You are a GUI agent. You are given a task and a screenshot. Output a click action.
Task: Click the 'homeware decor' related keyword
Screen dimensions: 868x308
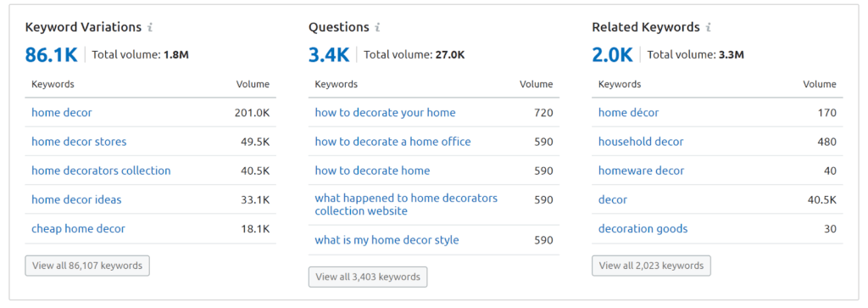(642, 171)
